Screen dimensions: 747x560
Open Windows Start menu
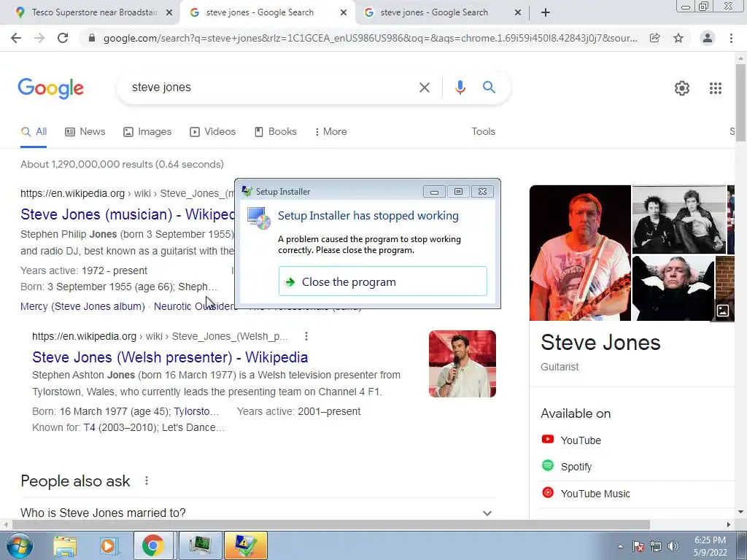click(x=20, y=545)
